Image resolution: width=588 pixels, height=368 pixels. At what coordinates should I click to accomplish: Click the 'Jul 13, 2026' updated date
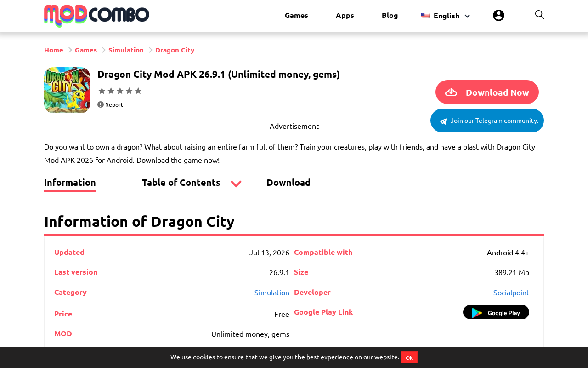click(269, 253)
